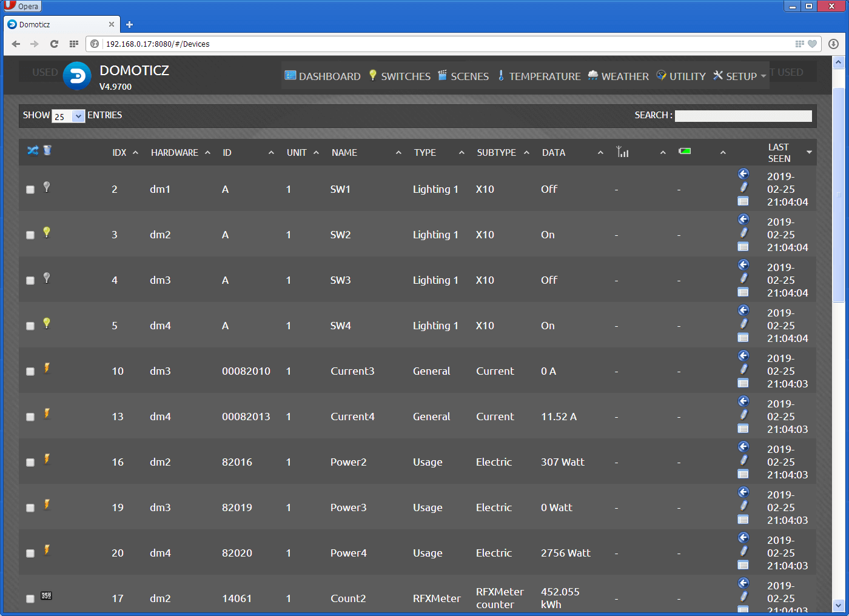Sort table by NAME column
The width and height of the screenshot is (849, 616).
(x=366, y=153)
